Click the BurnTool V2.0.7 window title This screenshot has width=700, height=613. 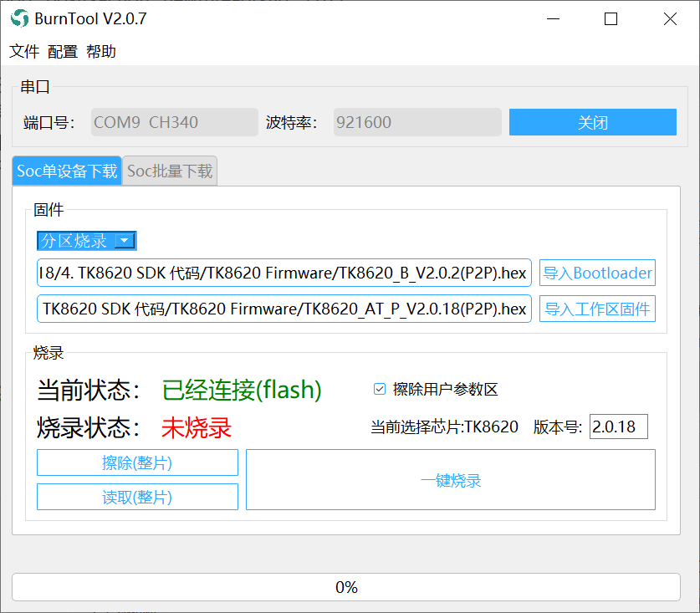pos(90,18)
